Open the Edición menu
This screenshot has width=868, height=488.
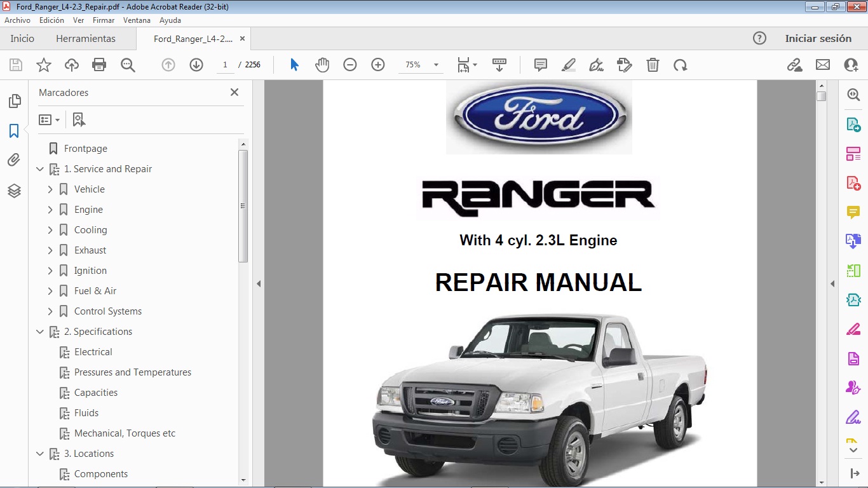pyautogui.click(x=51, y=20)
